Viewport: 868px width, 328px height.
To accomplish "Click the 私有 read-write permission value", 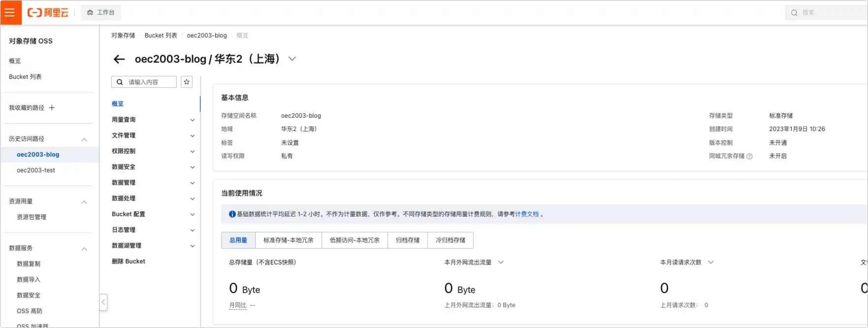I will click(x=287, y=156).
